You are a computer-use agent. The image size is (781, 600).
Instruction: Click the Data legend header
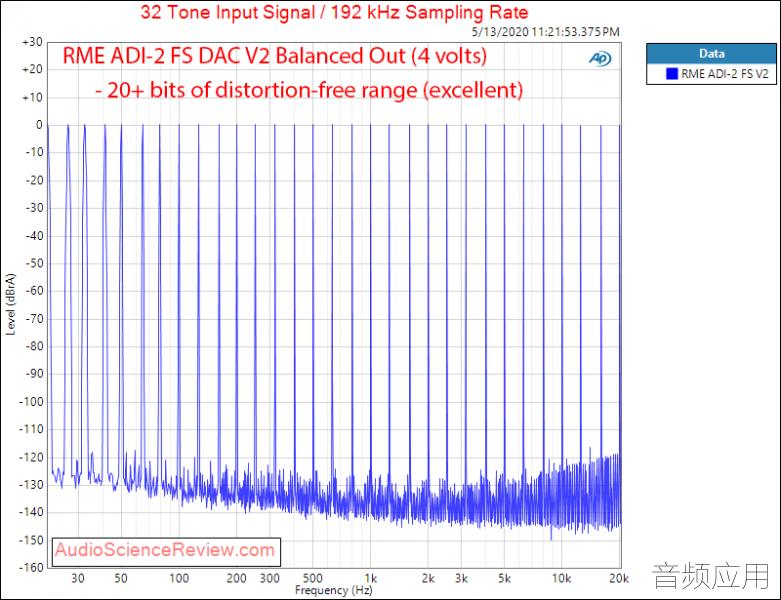711,54
